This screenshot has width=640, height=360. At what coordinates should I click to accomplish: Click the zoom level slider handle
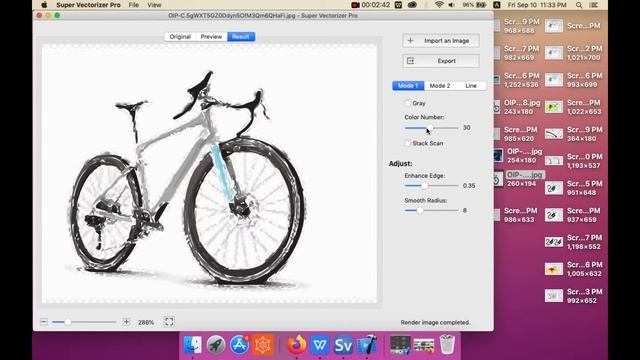(68, 322)
